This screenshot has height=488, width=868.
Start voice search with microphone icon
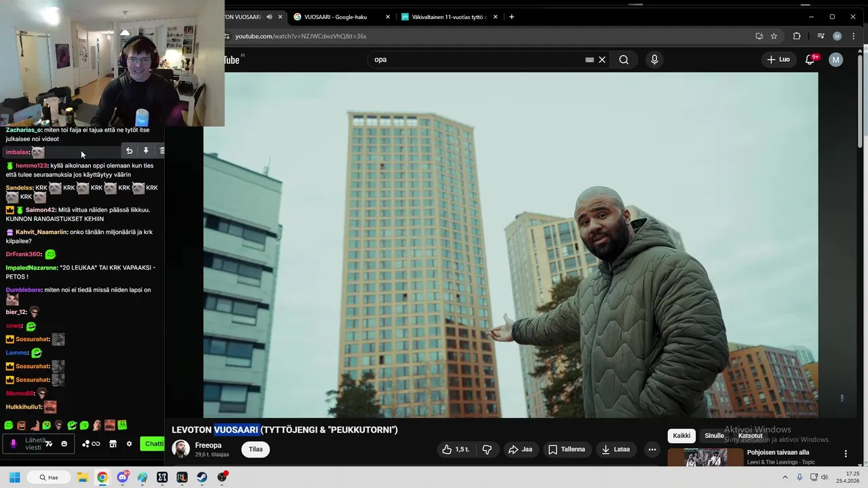coord(654,60)
